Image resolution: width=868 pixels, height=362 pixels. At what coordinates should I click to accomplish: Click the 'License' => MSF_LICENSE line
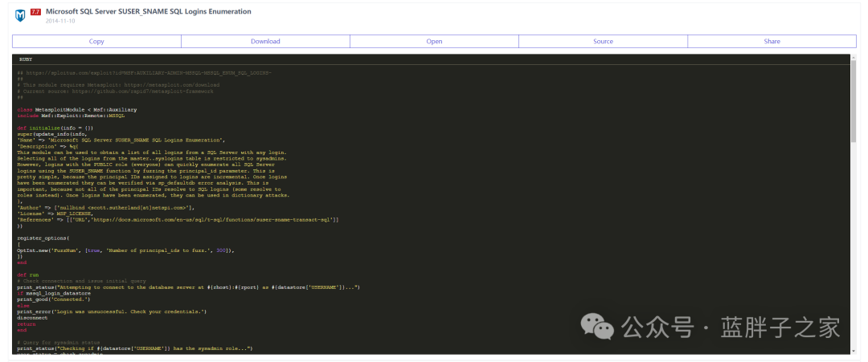[55, 214]
